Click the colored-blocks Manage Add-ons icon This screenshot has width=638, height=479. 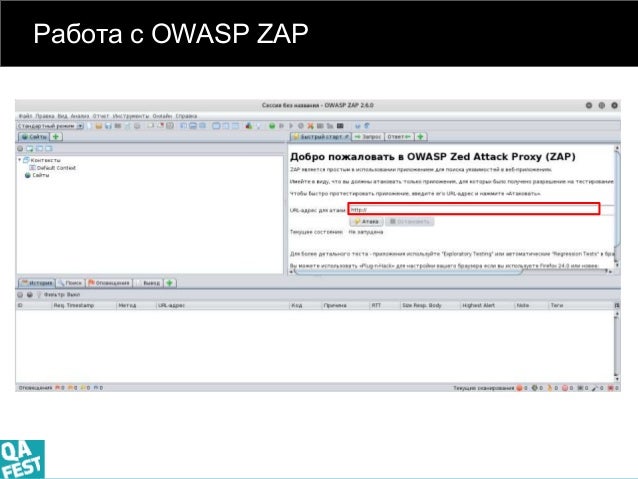249,126
